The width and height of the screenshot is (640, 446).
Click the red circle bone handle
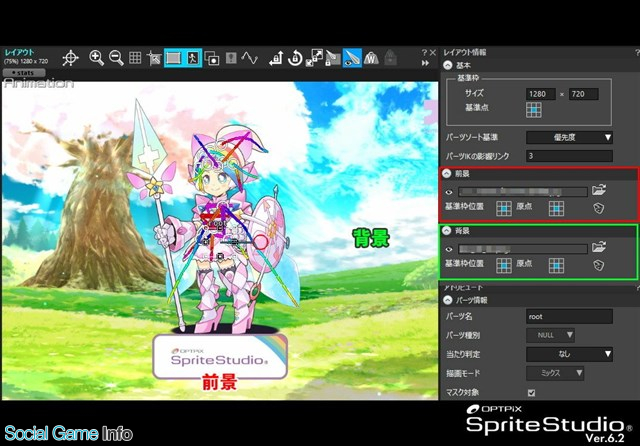tap(260, 242)
